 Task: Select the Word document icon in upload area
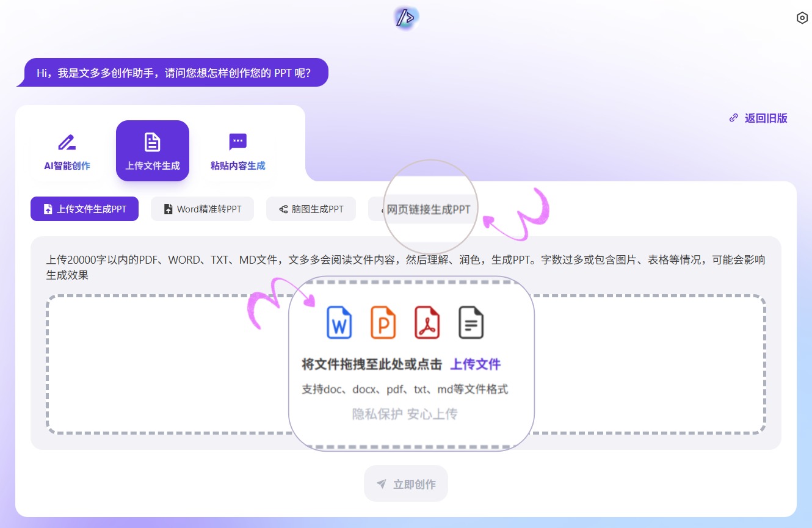coord(339,323)
